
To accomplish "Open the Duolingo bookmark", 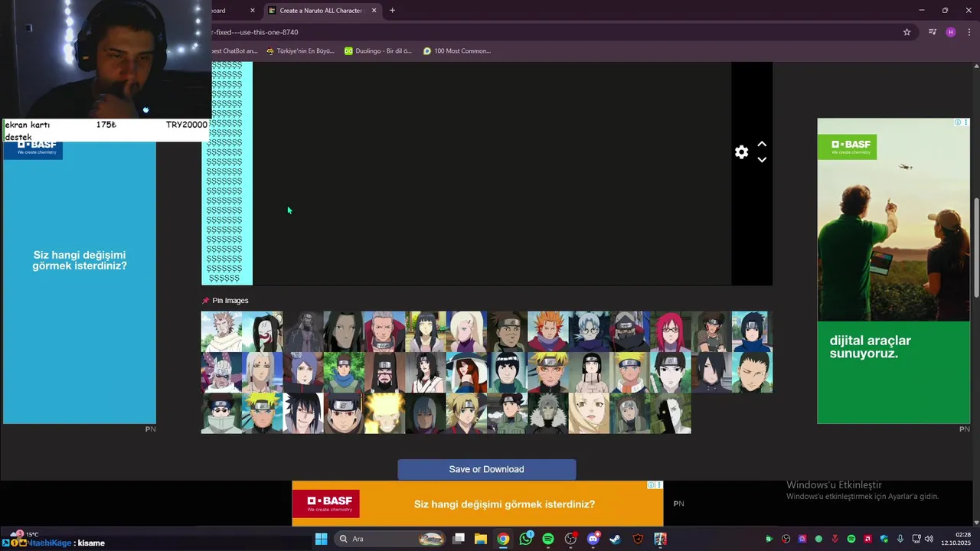I will tap(378, 51).
